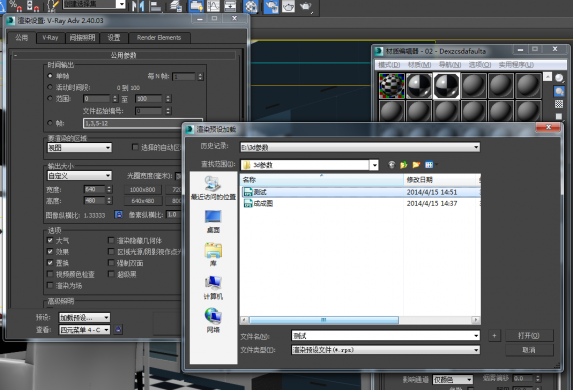This screenshot has width=573, height=390.
Task: Enable the Force 2-Sided checkbox
Action: [111, 262]
